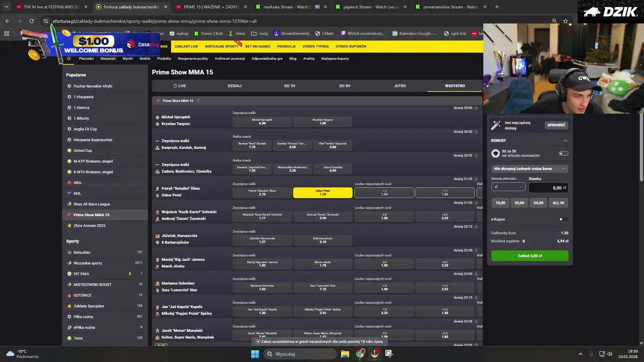This screenshot has width=644, height=362.
Task: Open odds change acceptance dropdown
Action: pos(530,169)
